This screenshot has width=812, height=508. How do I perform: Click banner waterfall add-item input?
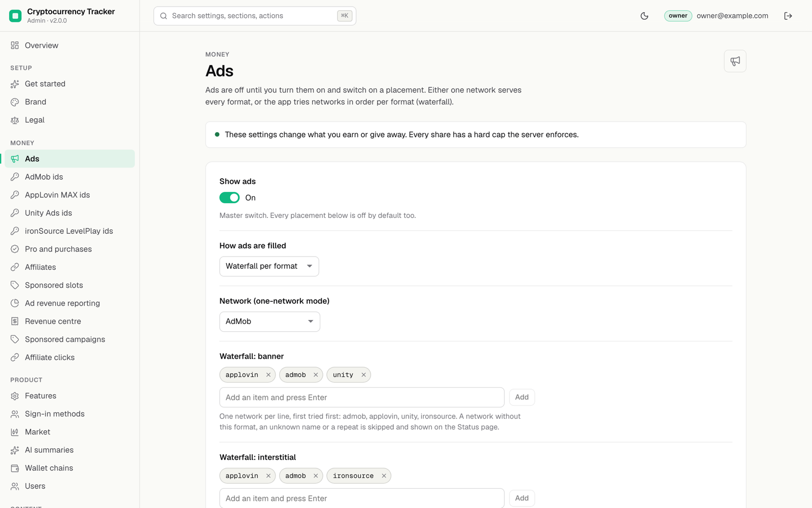click(362, 397)
